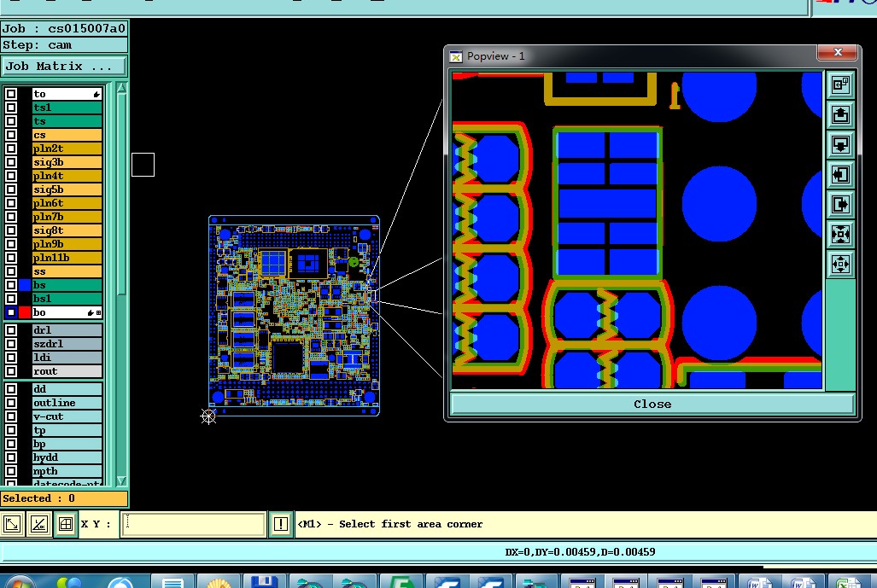The image size is (877, 588).
Task: Click the angle measurement icon
Action: click(39, 524)
